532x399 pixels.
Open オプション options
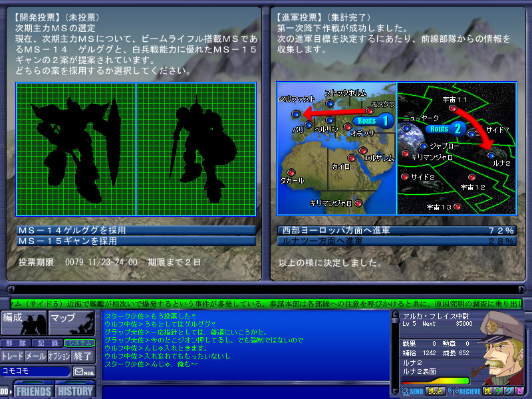pyautogui.click(x=59, y=356)
